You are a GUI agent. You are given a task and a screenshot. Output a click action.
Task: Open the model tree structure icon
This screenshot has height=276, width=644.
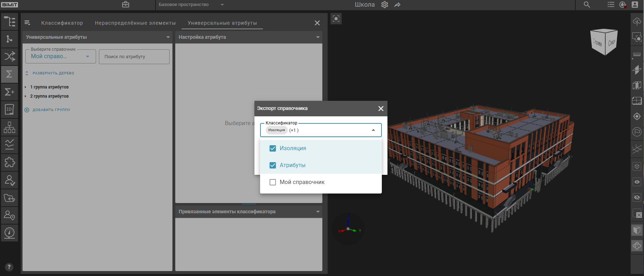pyautogui.click(x=10, y=22)
